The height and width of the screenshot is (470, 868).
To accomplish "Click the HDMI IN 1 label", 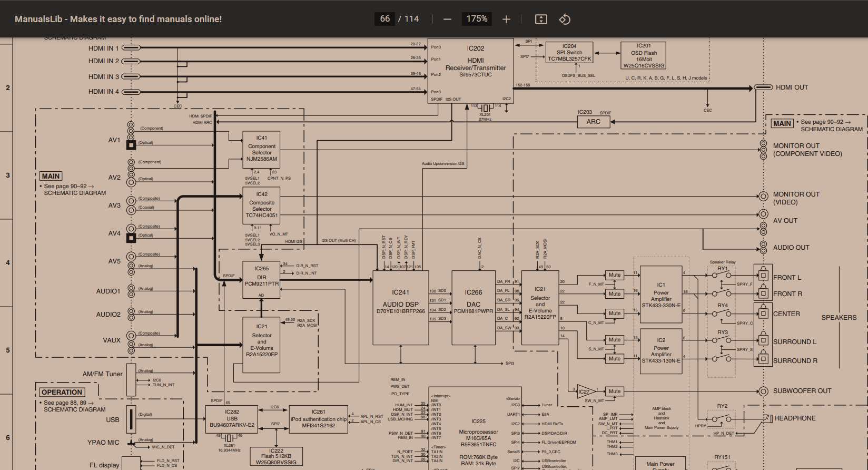I will pyautogui.click(x=103, y=48).
